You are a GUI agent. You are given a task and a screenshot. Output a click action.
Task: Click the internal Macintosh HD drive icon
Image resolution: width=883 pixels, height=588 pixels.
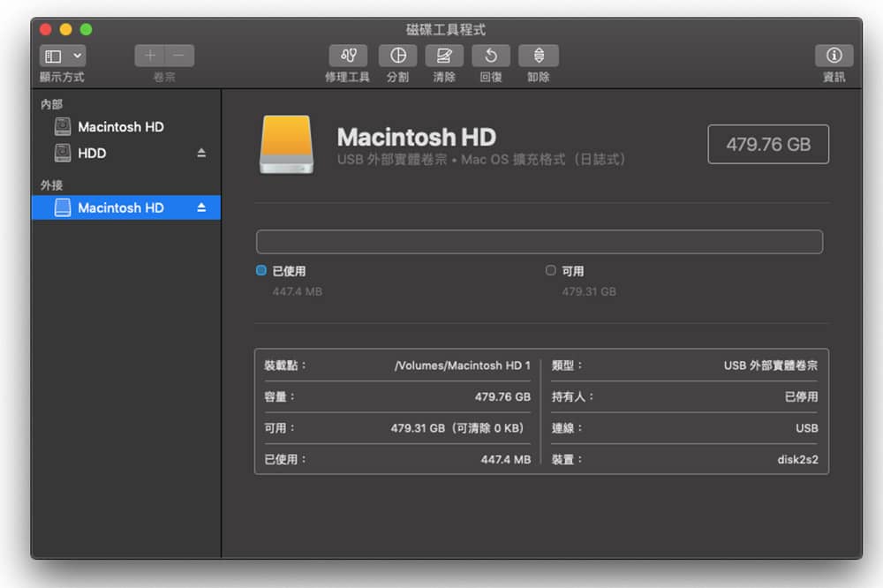tap(63, 127)
